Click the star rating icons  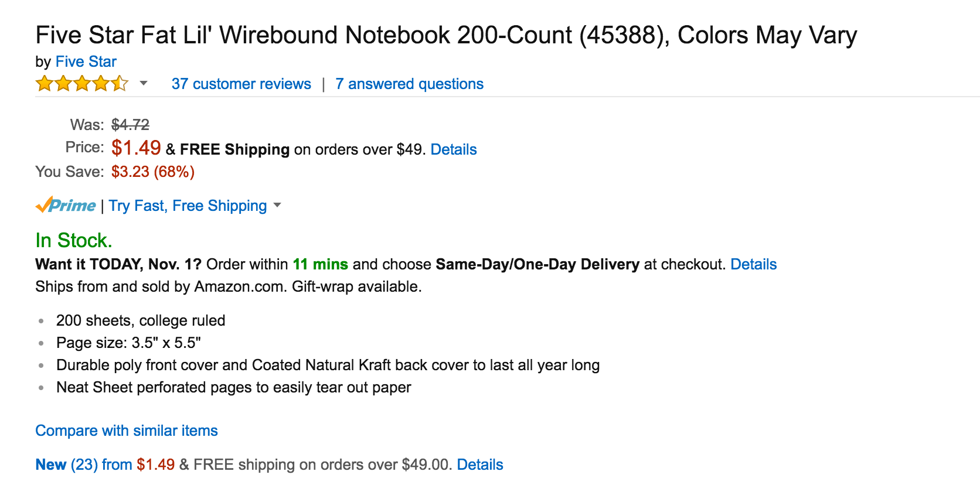point(81,84)
